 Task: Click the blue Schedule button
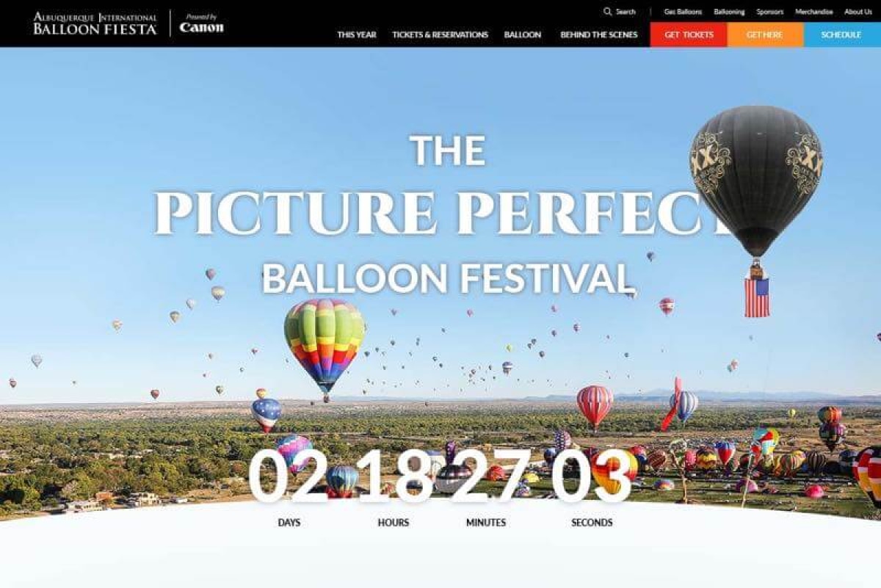point(842,35)
